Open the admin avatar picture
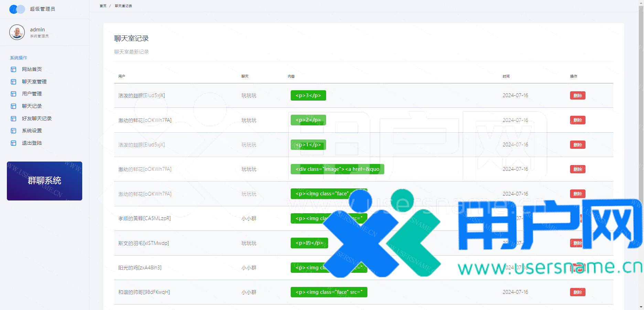This screenshot has width=644, height=310. (x=17, y=32)
